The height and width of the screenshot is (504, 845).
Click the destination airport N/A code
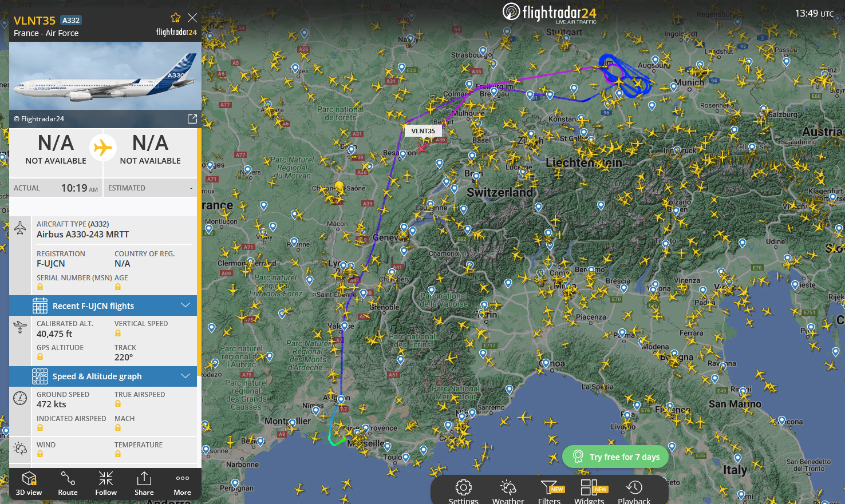coord(150,142)
